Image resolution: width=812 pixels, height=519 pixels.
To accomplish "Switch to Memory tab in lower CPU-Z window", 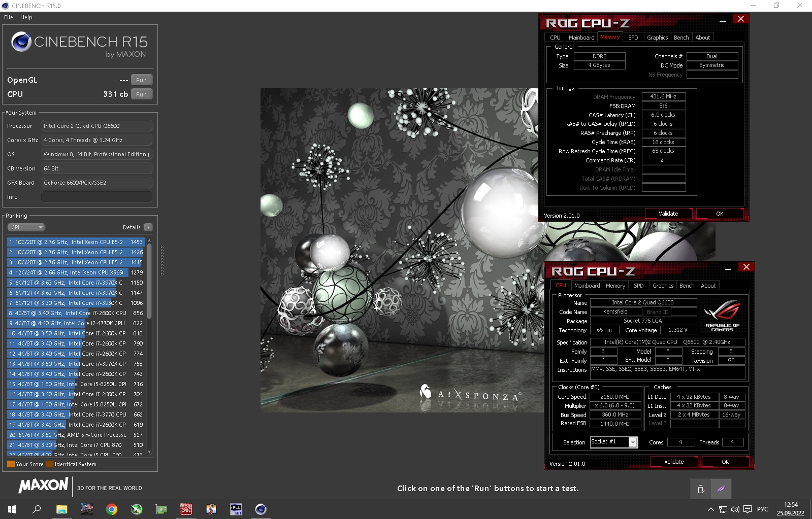I will [x=615, y=286].
